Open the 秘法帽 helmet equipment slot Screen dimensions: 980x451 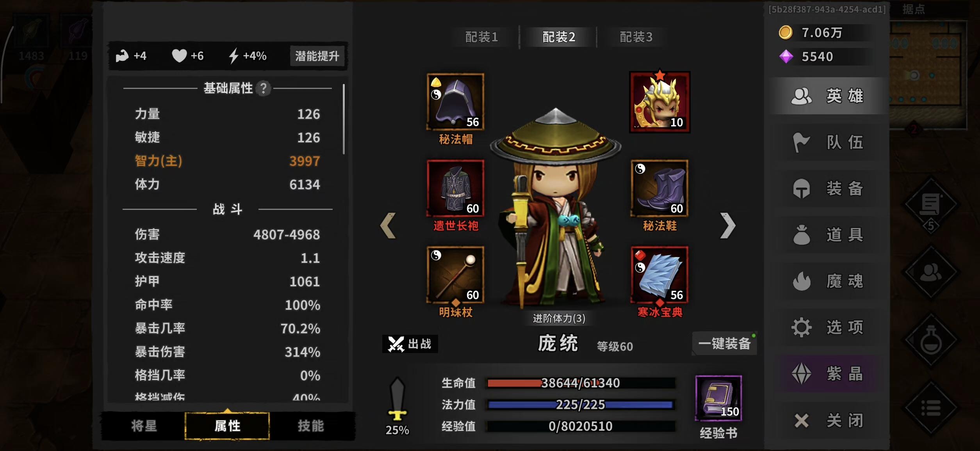pyautogui.click(x=455, y=101)
